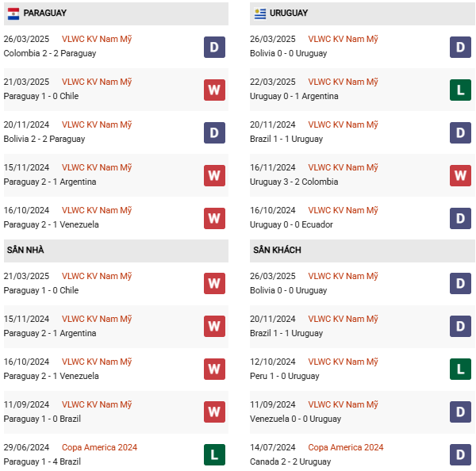
Task: Open the Venezuela 0 - 0 Uruguay match
Action: point(297,419)
